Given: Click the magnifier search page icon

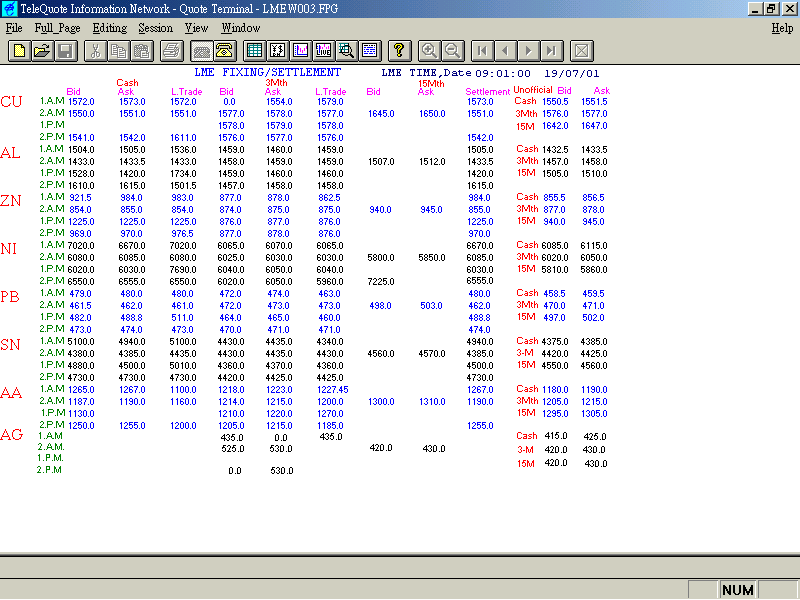Looking at the screenshot, I should click(347, 50).
